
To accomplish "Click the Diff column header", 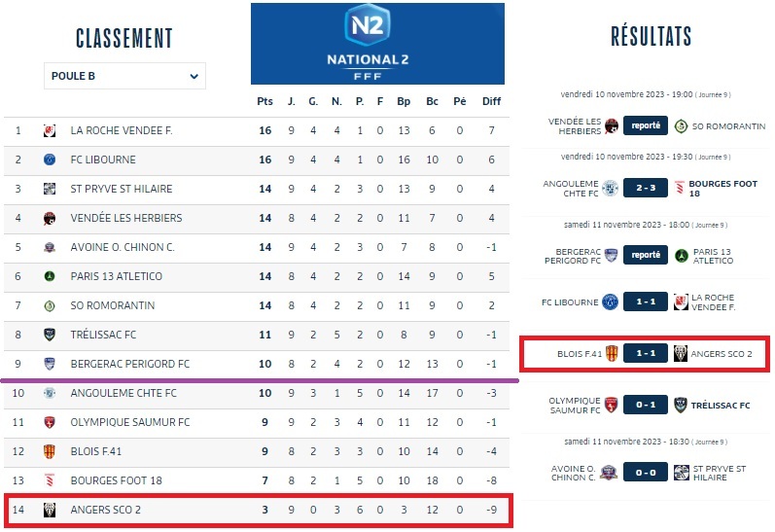I will tap(491, 101).
